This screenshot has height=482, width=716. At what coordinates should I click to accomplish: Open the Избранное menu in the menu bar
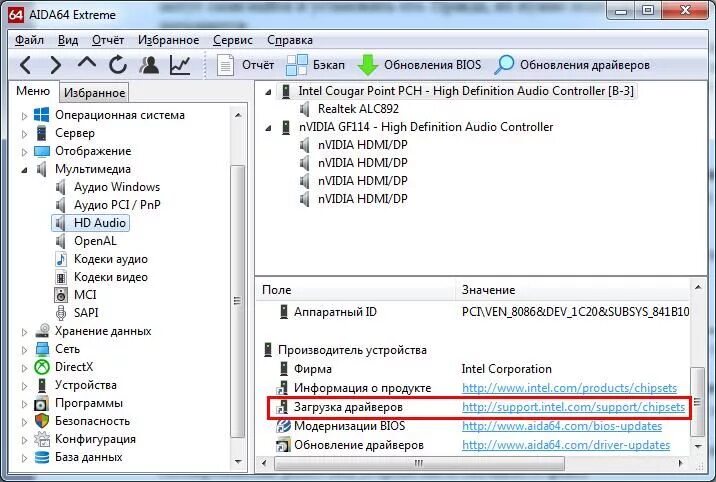pos(168,40)
